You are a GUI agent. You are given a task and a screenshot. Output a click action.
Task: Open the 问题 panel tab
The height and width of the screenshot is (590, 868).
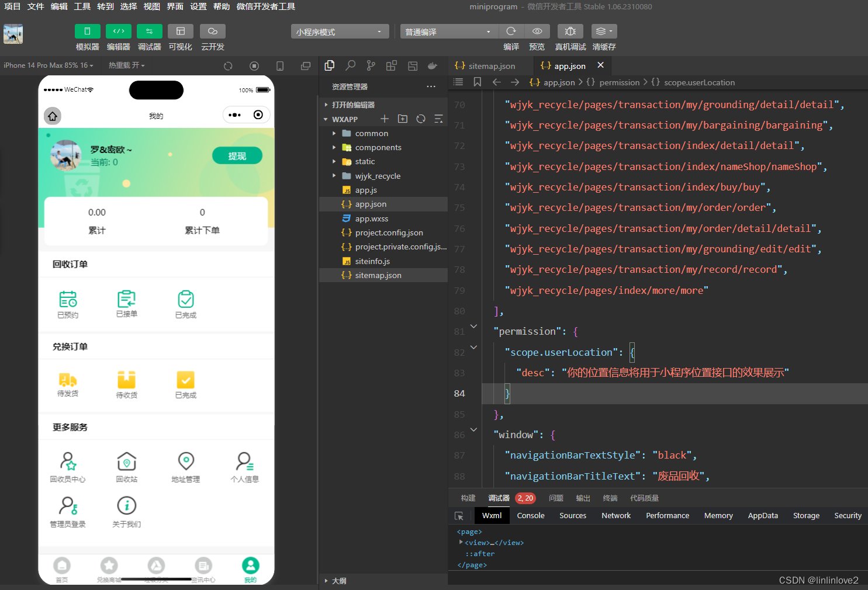coord(556,498)
